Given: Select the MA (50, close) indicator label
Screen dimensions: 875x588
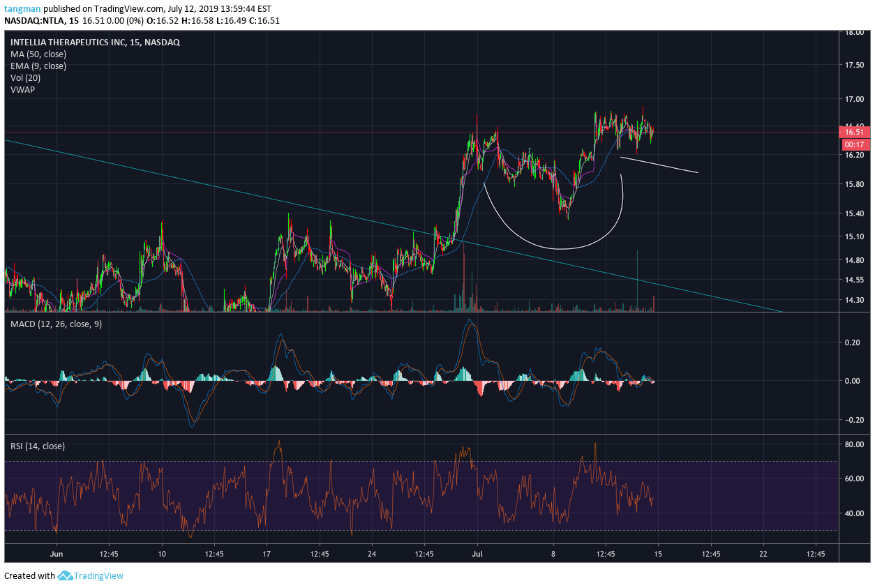Looking at the screenshot, I should click(38, 54).
